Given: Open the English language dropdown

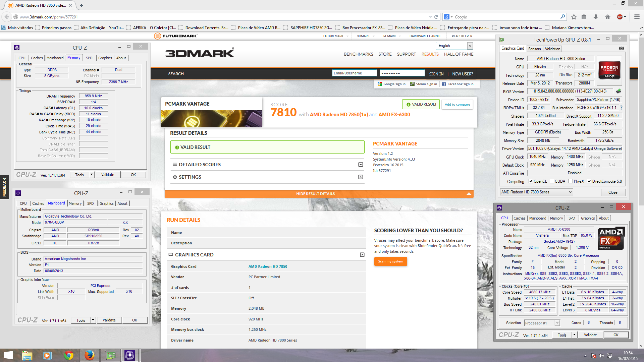Looking at the screenshot, I should (454, 46).
